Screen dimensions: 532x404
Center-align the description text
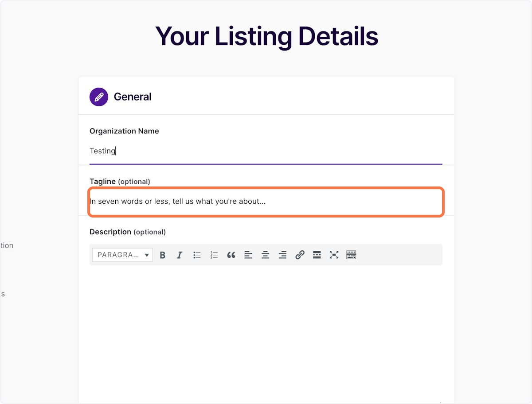coord(265,255)
